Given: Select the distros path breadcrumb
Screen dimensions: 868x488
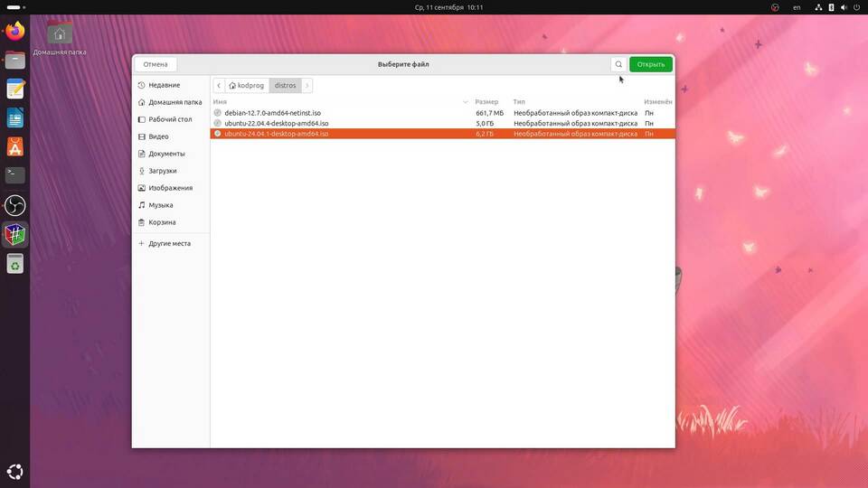Looking at the screenshot, I should tap(285, 86).
